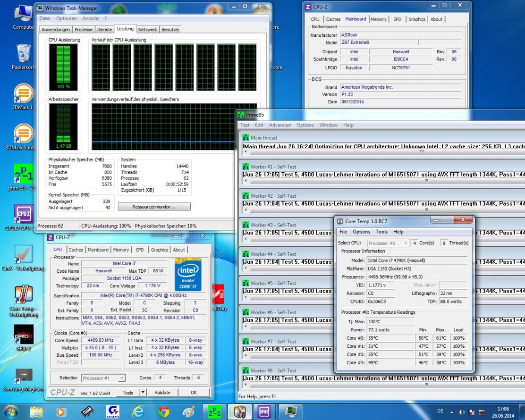The image size is (525, 420).
Task: Open Windows Explorer from the taskbar
Action: click(x=36, y=412)
